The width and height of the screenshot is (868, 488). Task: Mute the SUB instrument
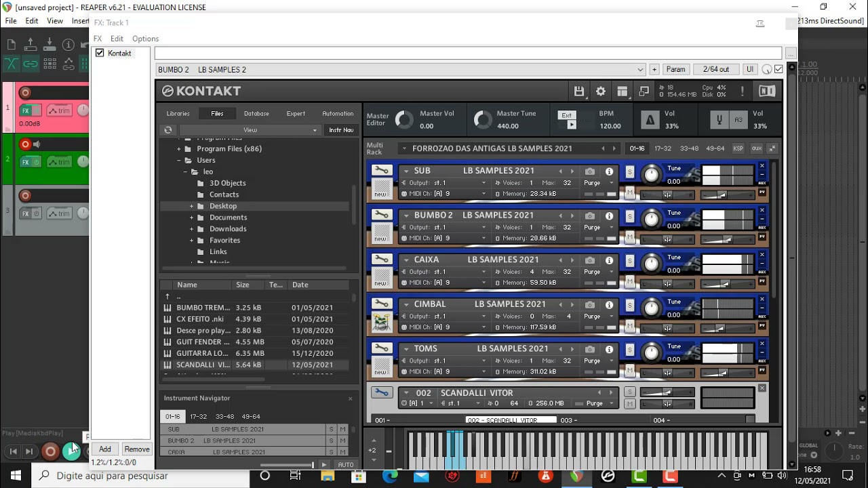point(630,193)
